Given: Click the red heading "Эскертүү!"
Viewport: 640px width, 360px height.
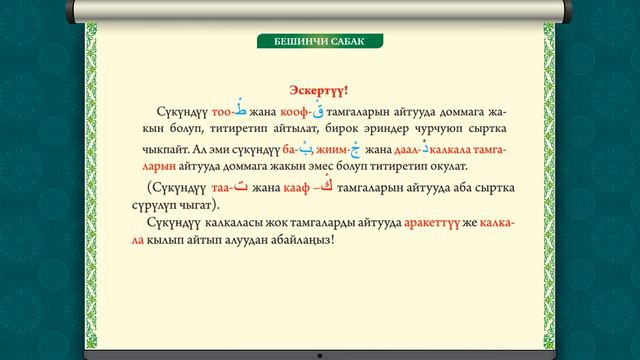Looking at the screenshot, I should tap(319, 90).
